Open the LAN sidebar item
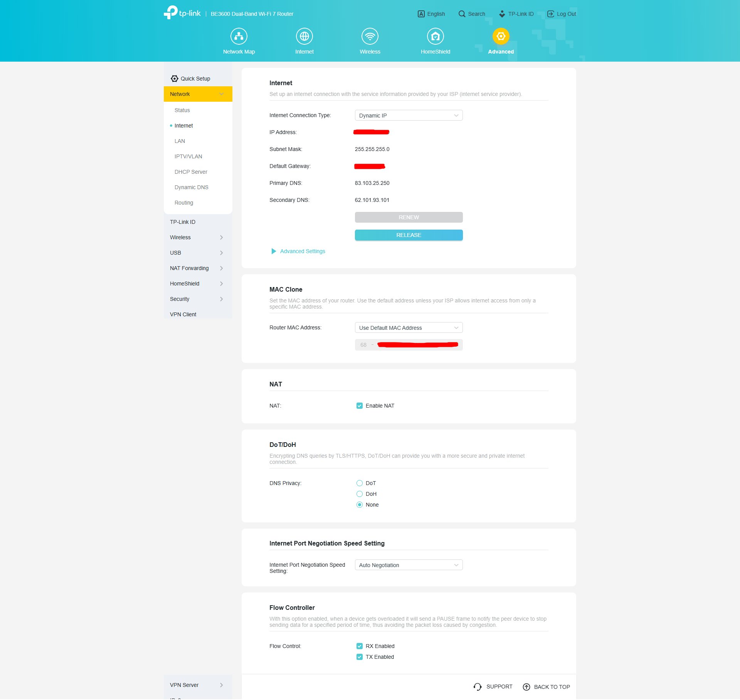Viewport: 740px width, 700px height. pos(180,141)
